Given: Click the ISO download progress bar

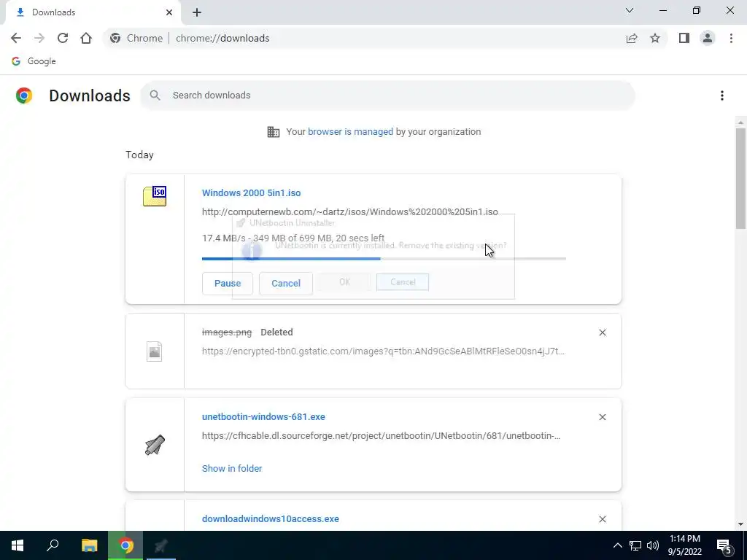Looking at the screenshot, I should [x=384, y=259].
